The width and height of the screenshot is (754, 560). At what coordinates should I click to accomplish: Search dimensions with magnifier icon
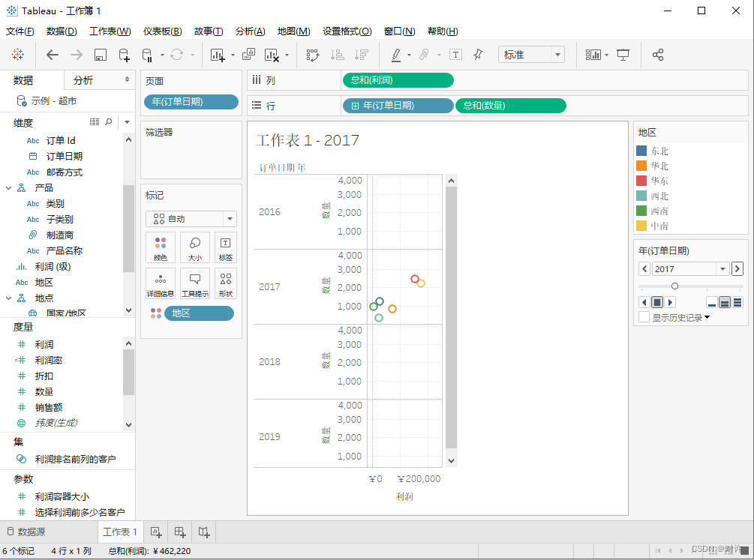[109, 122]
